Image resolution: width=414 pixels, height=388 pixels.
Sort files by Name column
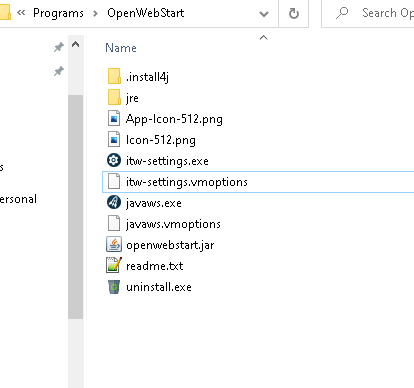(121, 48)
